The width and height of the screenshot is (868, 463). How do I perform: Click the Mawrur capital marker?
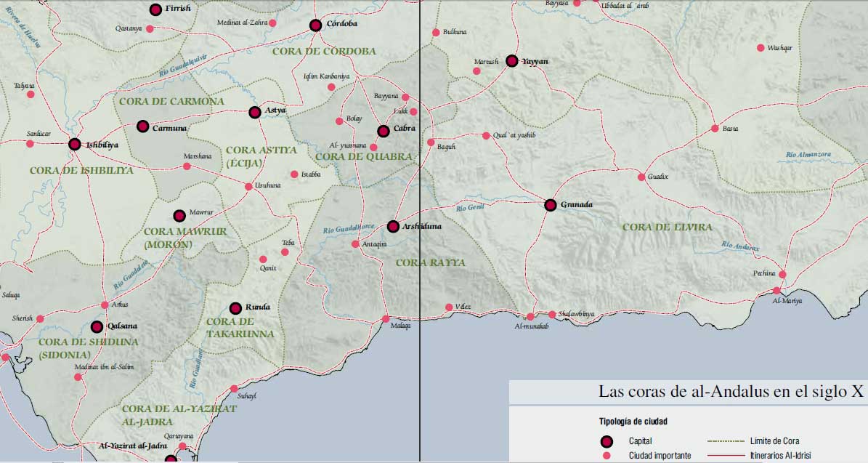point(179,215)
